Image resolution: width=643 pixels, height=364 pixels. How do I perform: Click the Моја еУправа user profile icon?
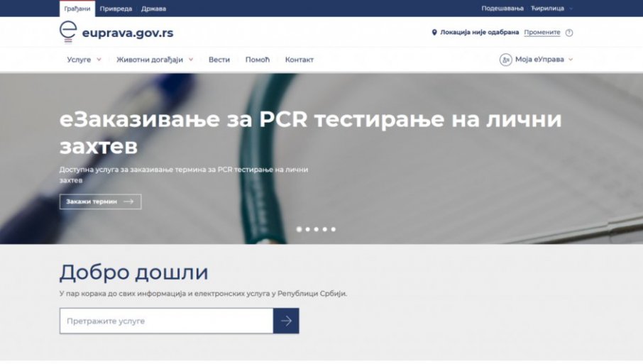[505, 60]
